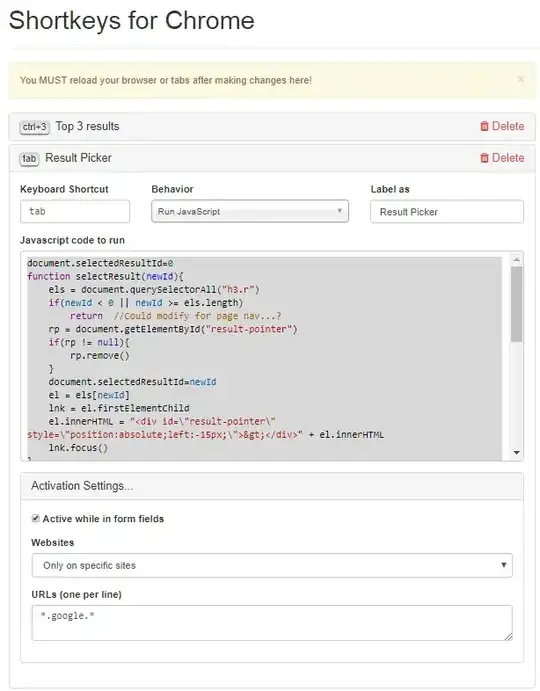Collapse the Activation Settings section header
This screenshot has height=691, width=540.
coord(272,486)
